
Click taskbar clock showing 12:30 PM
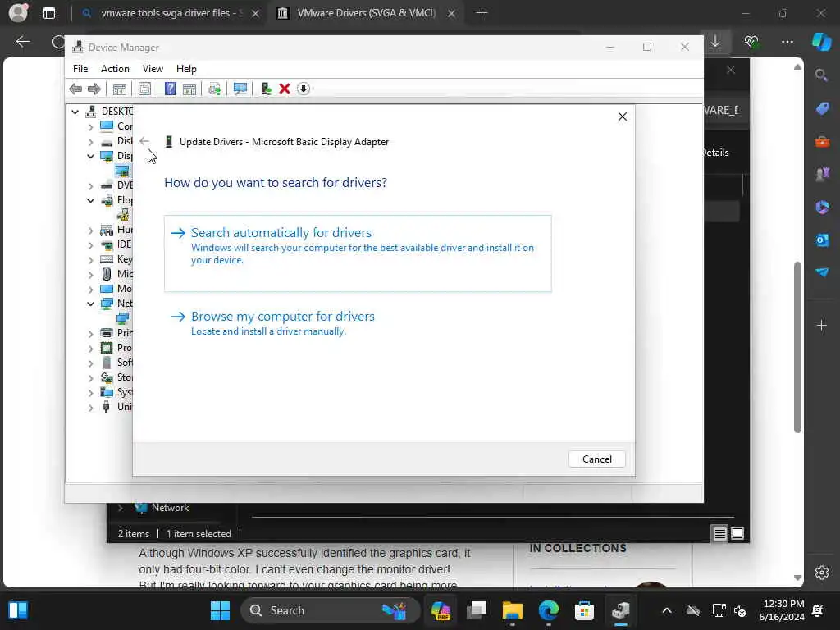[x=782, y=610]
